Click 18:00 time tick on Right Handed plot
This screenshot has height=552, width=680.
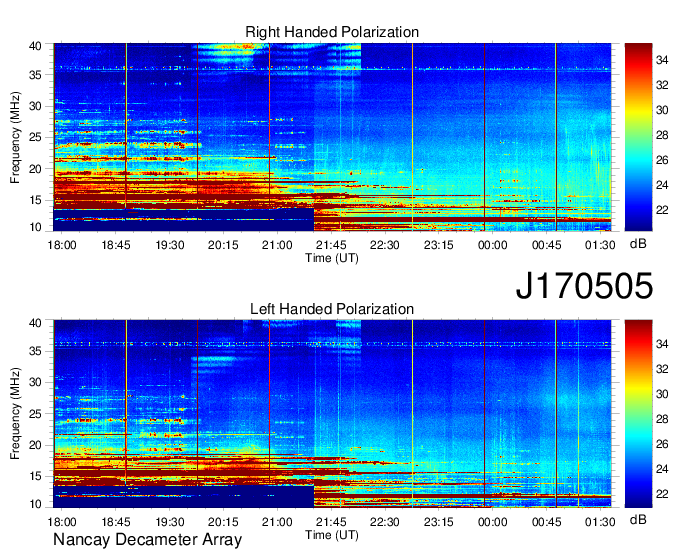click(x=62, y=245)
